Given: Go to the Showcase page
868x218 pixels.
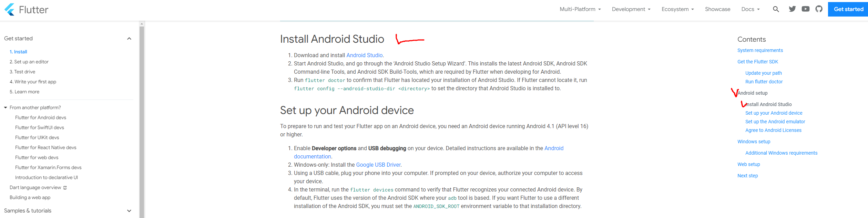Looking at the screenshot, I should [x=717, y=9].
